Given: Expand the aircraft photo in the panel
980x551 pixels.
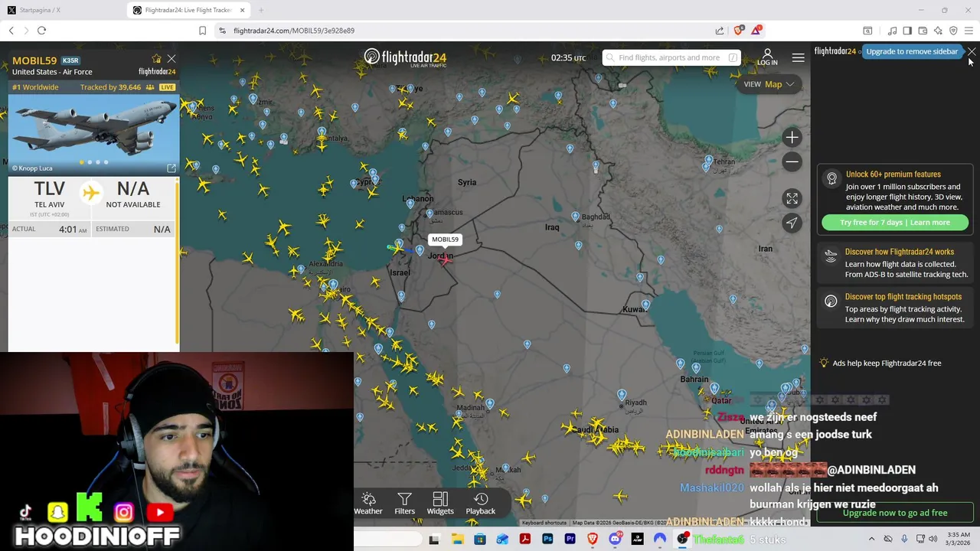Looking at the screenshot, I should click(171, 168).
